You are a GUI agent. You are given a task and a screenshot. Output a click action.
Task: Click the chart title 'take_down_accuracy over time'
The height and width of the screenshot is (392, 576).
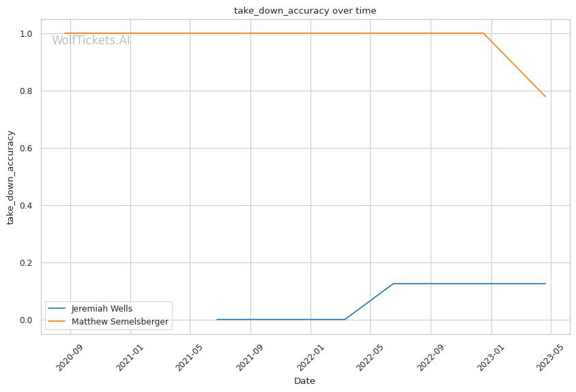click(x=305, y=11)
